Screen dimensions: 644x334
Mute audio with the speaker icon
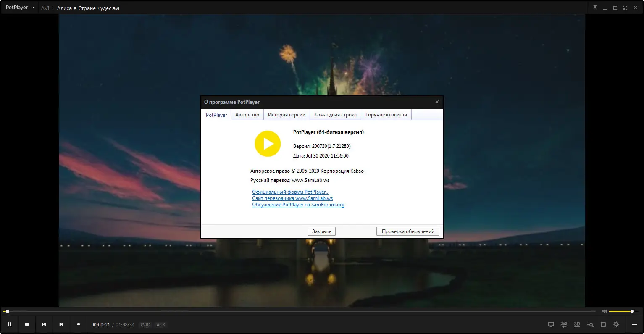604,311
